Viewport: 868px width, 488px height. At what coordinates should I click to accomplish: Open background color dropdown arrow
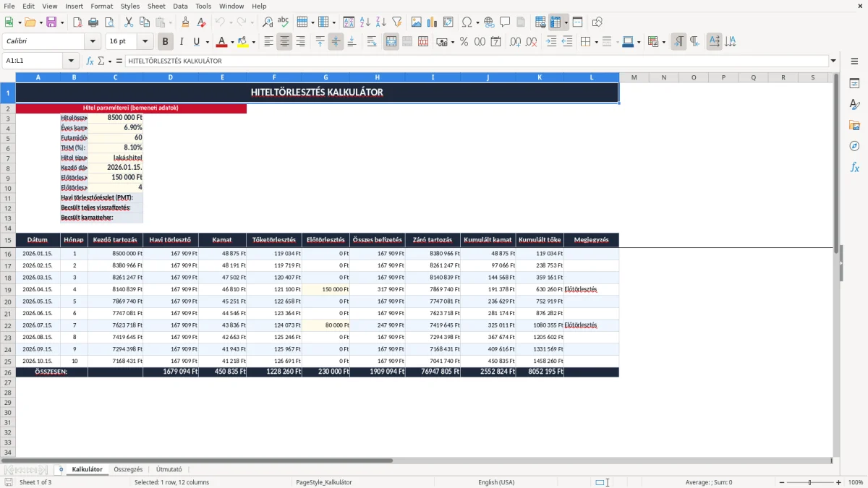pyautogui.click(x=253, y=42)
